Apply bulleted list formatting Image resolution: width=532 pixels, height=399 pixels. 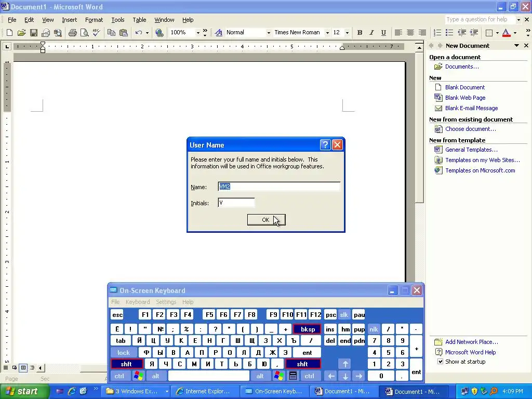pos(449,33)
